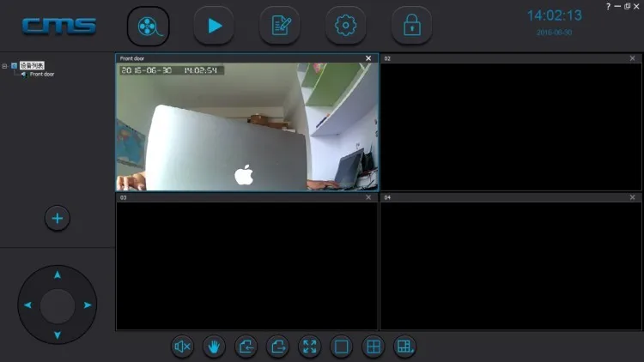Viewport: 644px width, 362px height.
Task: Switch to single-window layout
Action: tap(341, 347)
